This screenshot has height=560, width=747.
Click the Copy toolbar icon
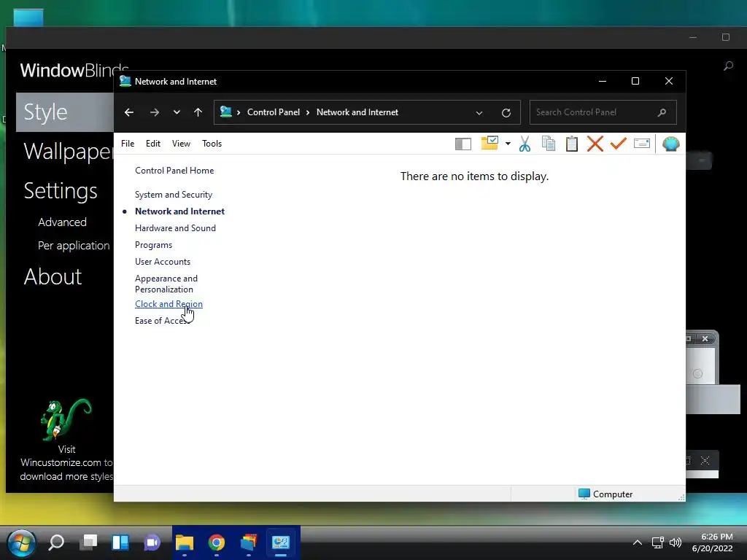pos(549,144)
